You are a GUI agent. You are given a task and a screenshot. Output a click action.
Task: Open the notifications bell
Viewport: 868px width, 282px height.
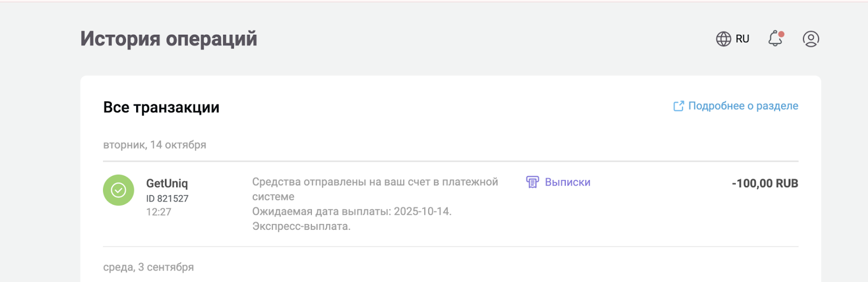tap(775, 39)
